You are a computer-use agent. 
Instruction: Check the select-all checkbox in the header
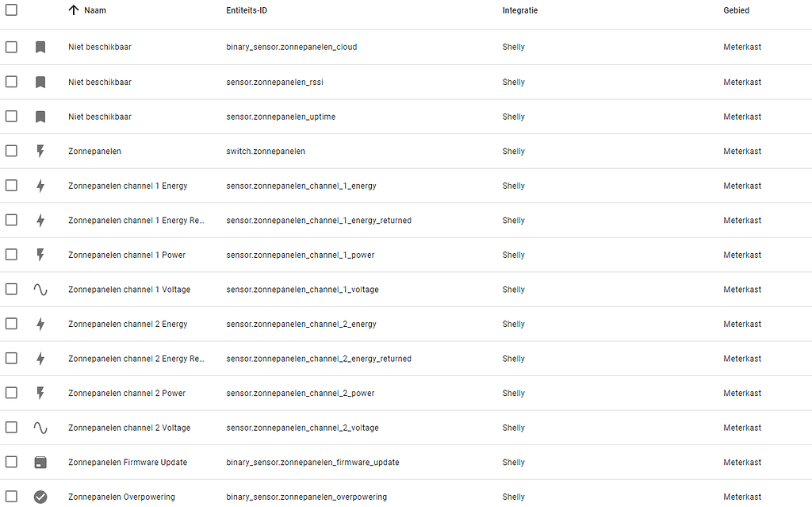(11, 10)
